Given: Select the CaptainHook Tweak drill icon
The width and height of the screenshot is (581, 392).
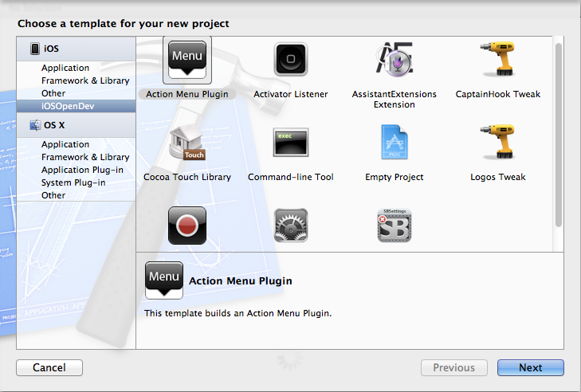Looking at the screenshot, I should pyautogui.click(x=497, y=58).
